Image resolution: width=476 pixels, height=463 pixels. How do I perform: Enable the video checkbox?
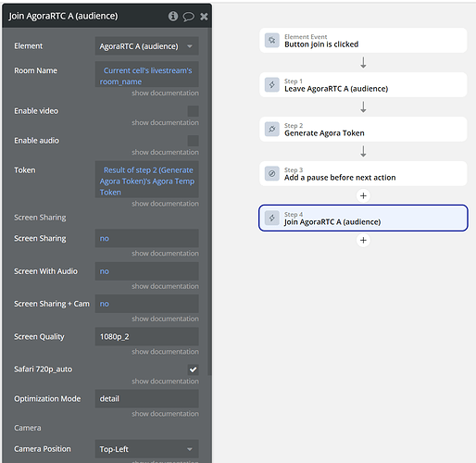pos(194,111)
